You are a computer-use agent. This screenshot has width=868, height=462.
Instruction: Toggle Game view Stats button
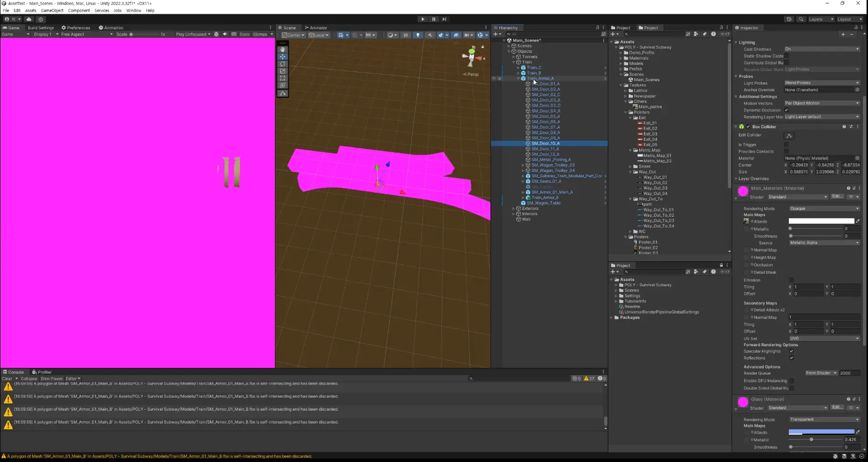pyautogui.click(x=245, y=35)
